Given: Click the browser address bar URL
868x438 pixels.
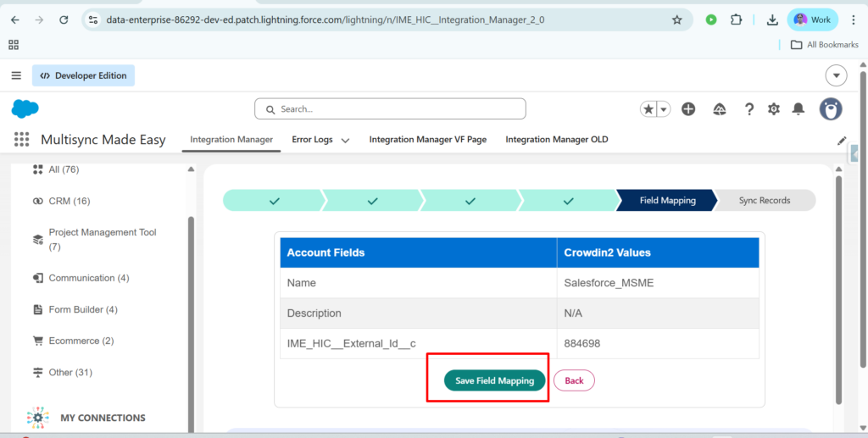Looking at the screenshot, I should [x=325, y=20].
